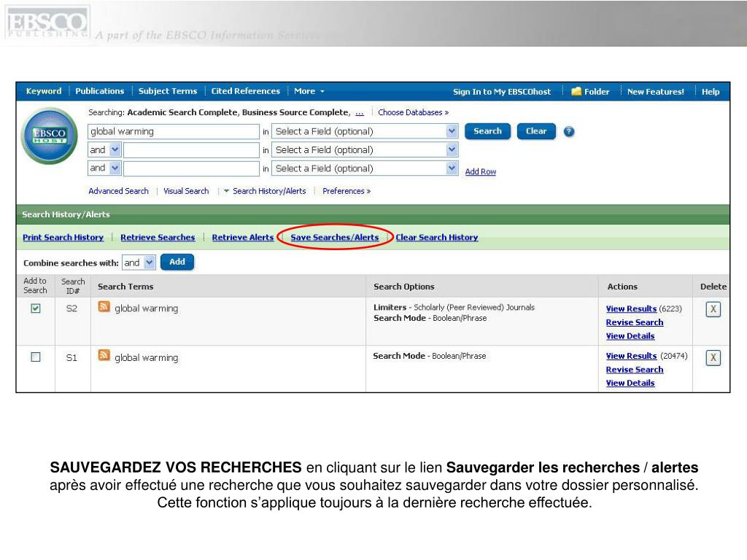Screen dimensions: 747x560
Task: Open New Features! link
Action: click(x=656, y=91)
